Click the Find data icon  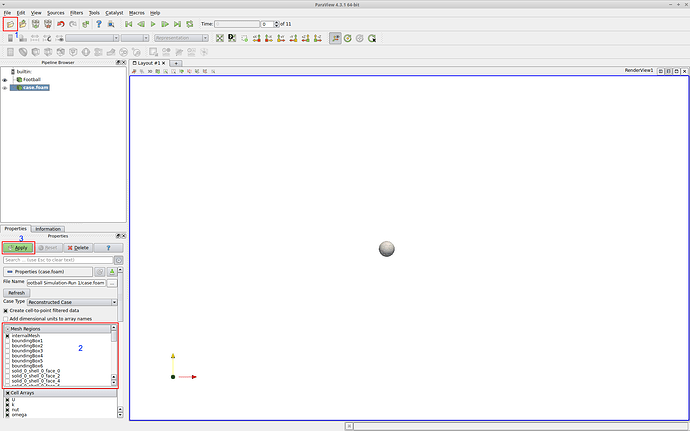(111, 24)
